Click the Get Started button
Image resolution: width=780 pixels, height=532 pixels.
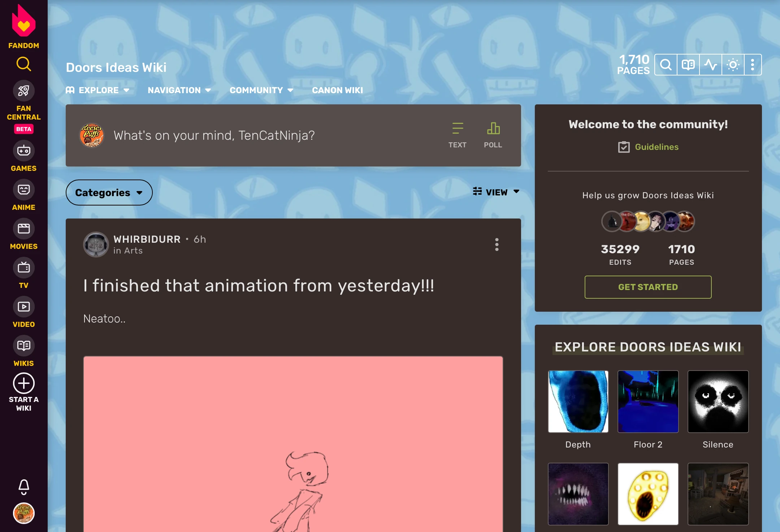coord(648,287)
